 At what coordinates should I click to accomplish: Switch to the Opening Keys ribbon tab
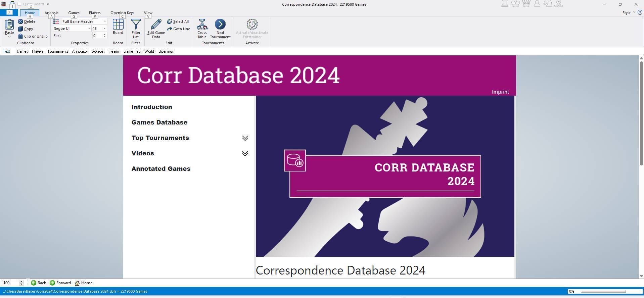[x=122, y=13]
